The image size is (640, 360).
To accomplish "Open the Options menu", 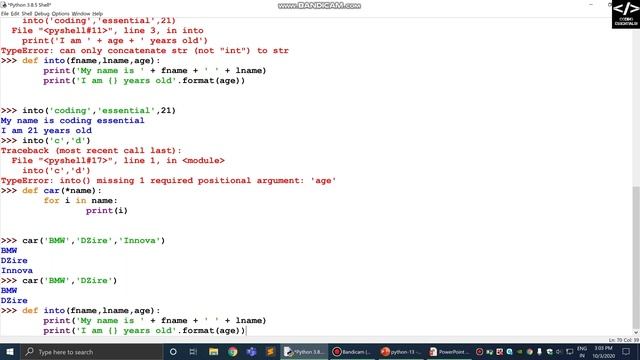I will coord(60,13).
